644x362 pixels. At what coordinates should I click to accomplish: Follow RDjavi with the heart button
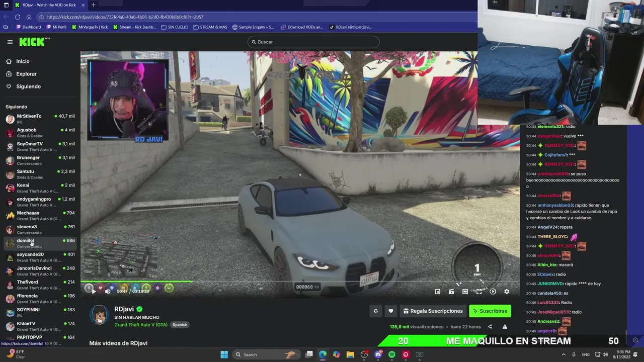[x=390, y=311]
